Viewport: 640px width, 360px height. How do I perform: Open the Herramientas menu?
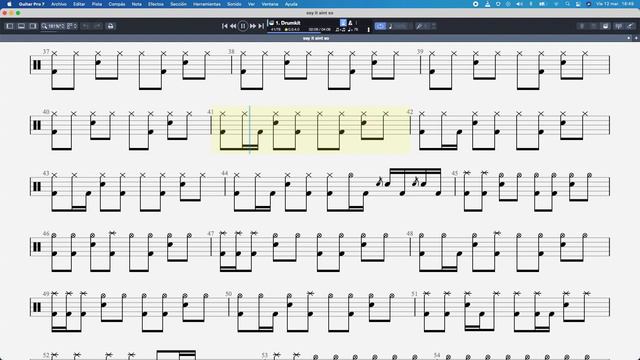pos(207,4)
